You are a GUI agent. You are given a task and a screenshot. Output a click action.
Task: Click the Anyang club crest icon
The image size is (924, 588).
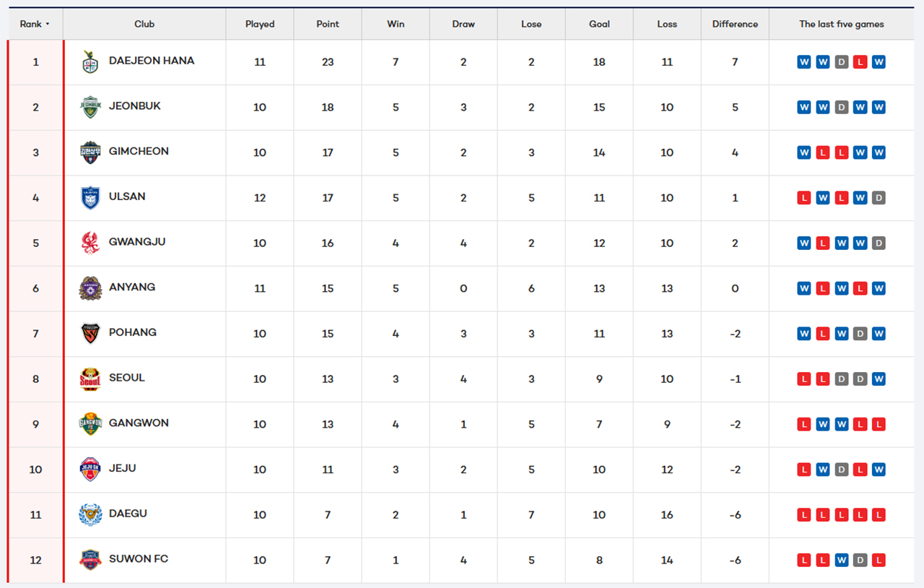click(x=90, y=288)
